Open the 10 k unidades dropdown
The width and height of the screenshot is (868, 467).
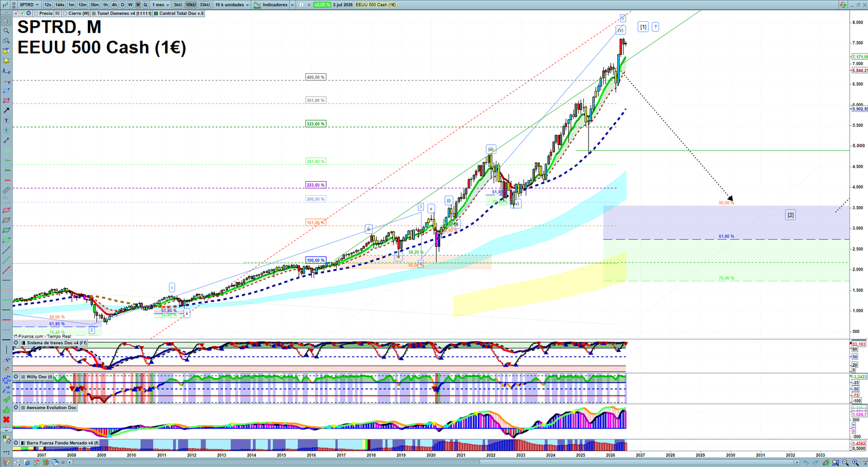tap(232, 5)
